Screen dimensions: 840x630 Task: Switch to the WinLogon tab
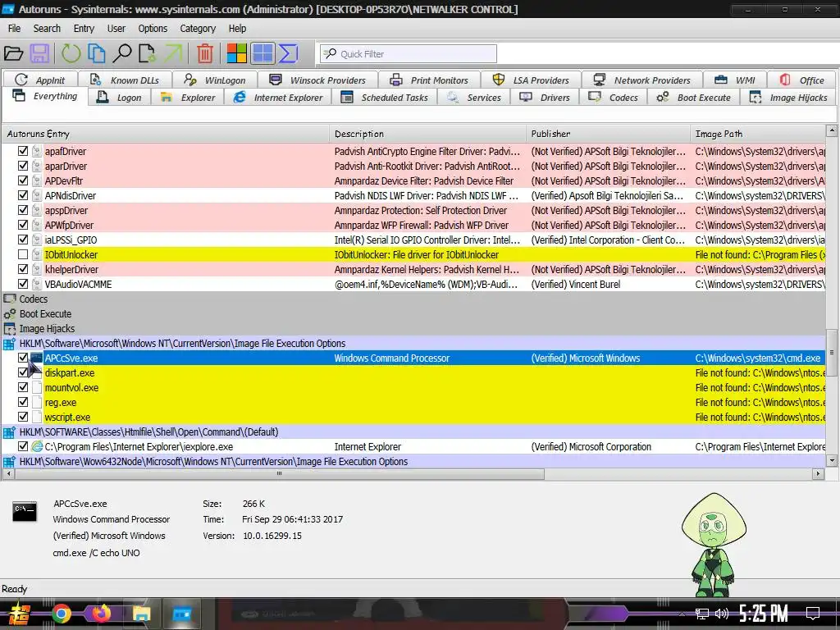click(215, 80)
